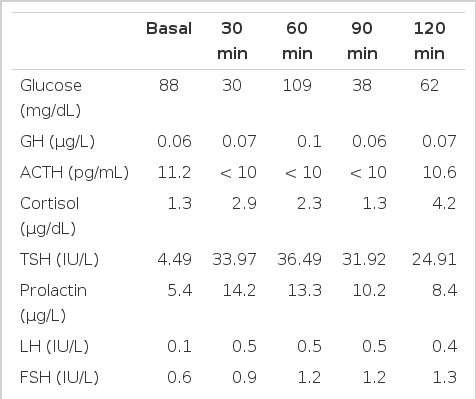This screenshot has width=476, height=399.
Task: Click the TSH (IU/L) row label
Action: tap(59, 259)
